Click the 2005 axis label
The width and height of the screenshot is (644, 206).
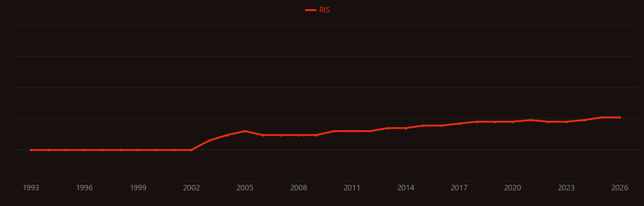245,188
